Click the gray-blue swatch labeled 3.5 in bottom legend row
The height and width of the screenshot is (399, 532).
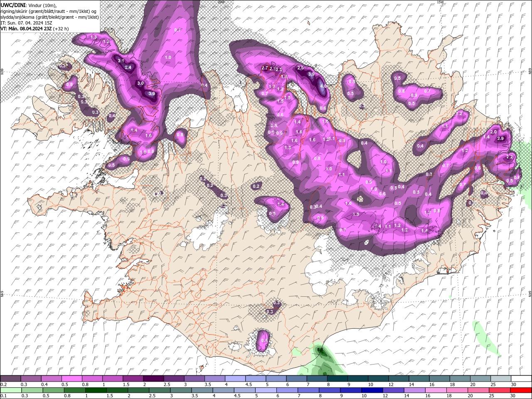coord(202,390)
